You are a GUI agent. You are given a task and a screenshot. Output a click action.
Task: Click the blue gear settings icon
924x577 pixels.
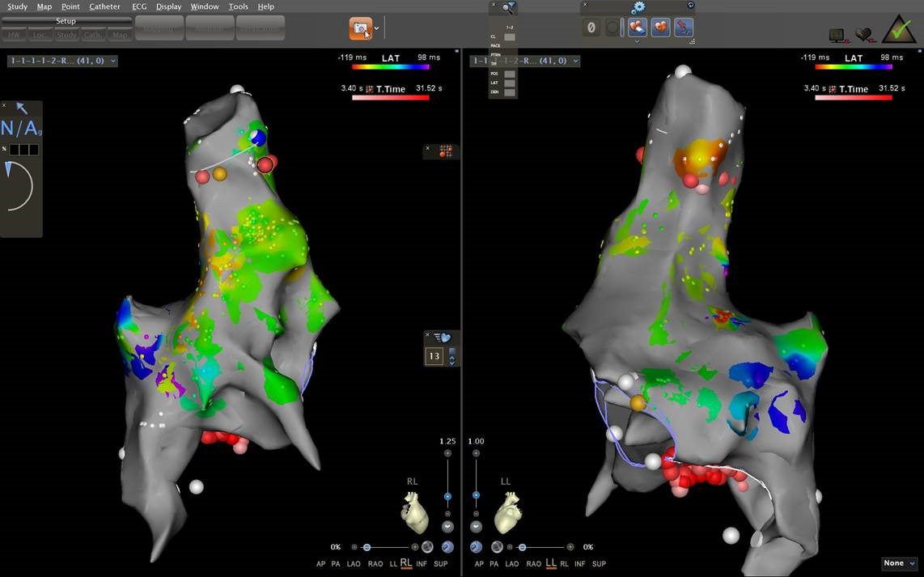[638, 7]
